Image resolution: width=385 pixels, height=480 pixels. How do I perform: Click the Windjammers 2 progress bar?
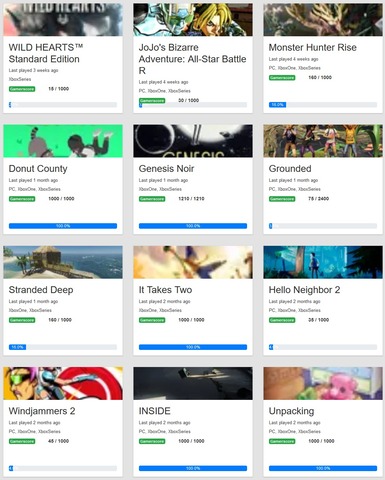pyautogui.click(x=63, y=468)
